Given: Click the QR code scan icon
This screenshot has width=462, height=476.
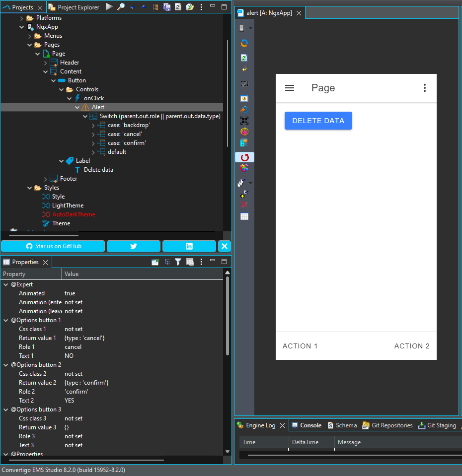Looking at the screenshot, I should (244, 121).
